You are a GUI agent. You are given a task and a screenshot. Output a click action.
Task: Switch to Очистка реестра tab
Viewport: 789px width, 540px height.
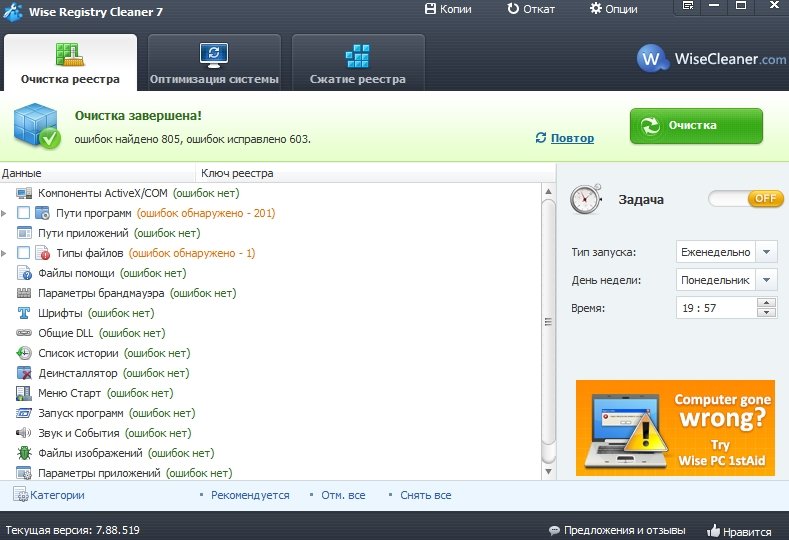coord(70,62)
